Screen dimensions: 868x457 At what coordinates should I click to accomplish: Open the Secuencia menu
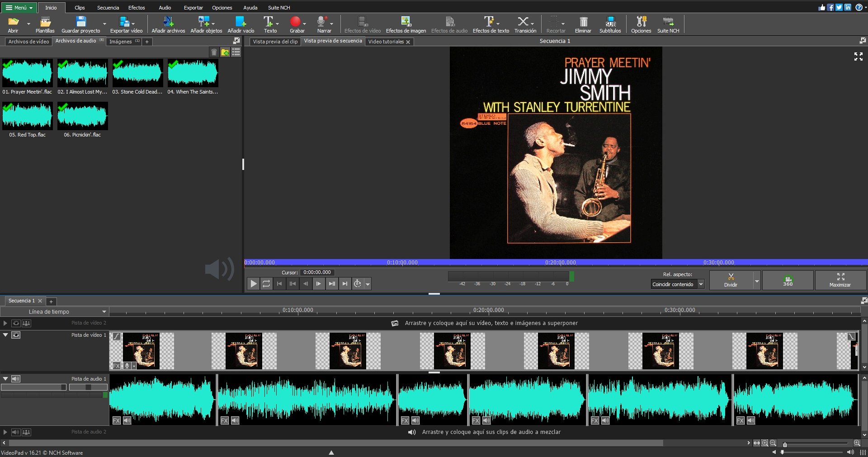point(108,8)
